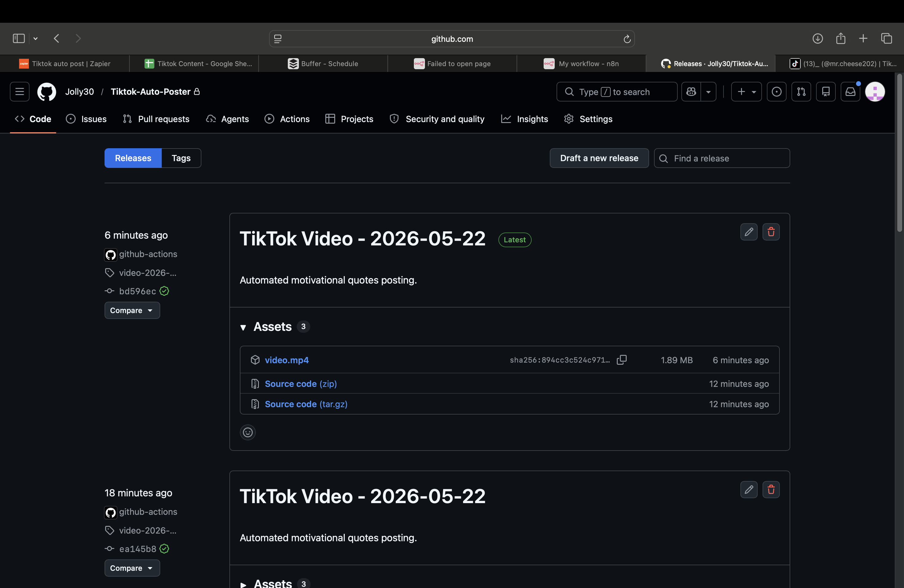Open tag video-2026-... of 18 minutes ago release

point(148,530)
